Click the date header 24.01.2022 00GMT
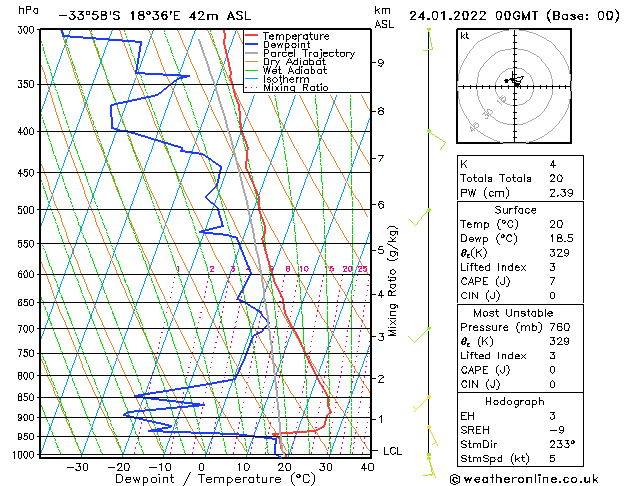 (x=513, y=17)
